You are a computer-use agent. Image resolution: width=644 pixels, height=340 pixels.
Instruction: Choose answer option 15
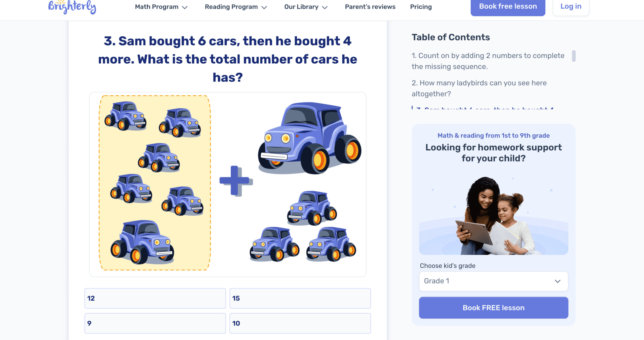300,298
